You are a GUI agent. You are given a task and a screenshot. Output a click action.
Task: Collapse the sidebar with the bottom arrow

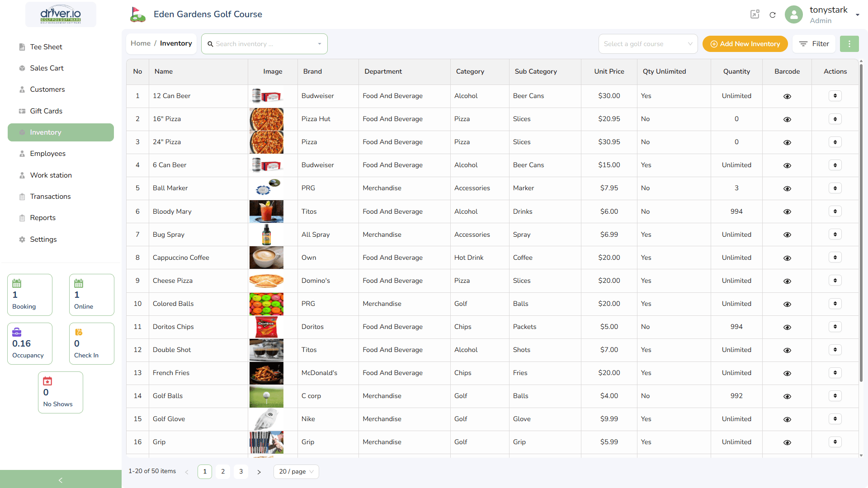click(61, 480)
